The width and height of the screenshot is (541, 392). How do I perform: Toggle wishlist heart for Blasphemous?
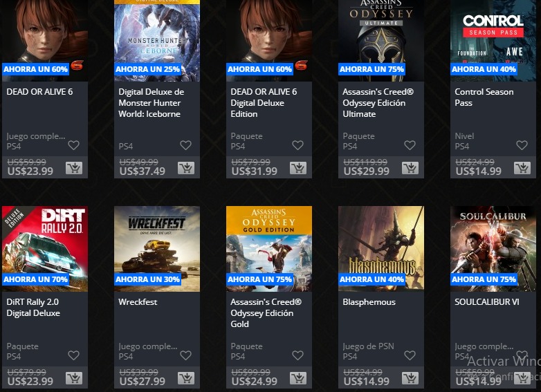(410, 355)
